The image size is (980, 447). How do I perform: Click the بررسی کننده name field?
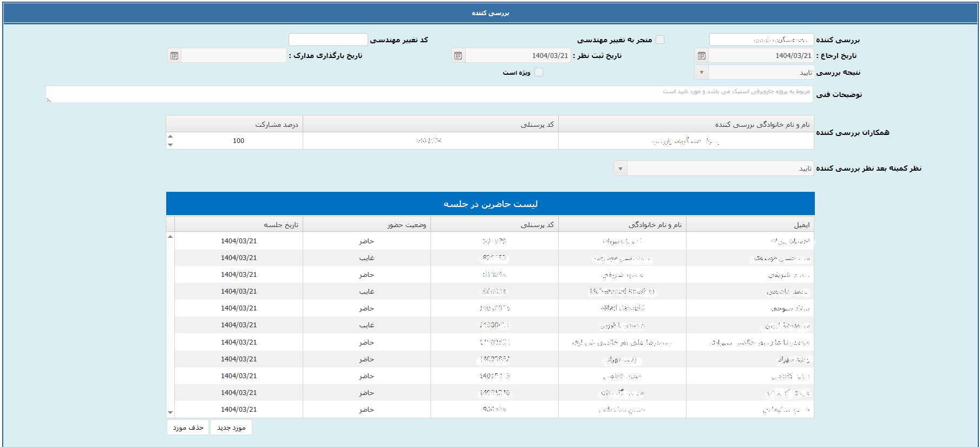[761, 40]
